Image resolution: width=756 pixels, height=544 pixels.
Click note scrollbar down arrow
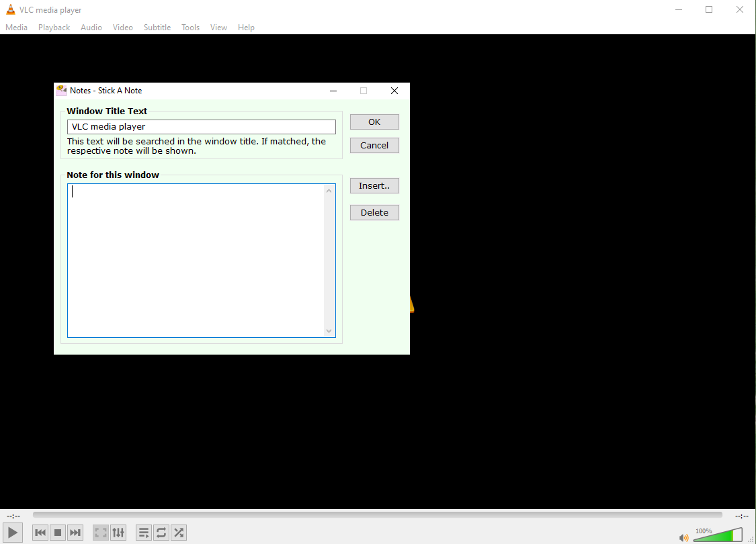329,330
